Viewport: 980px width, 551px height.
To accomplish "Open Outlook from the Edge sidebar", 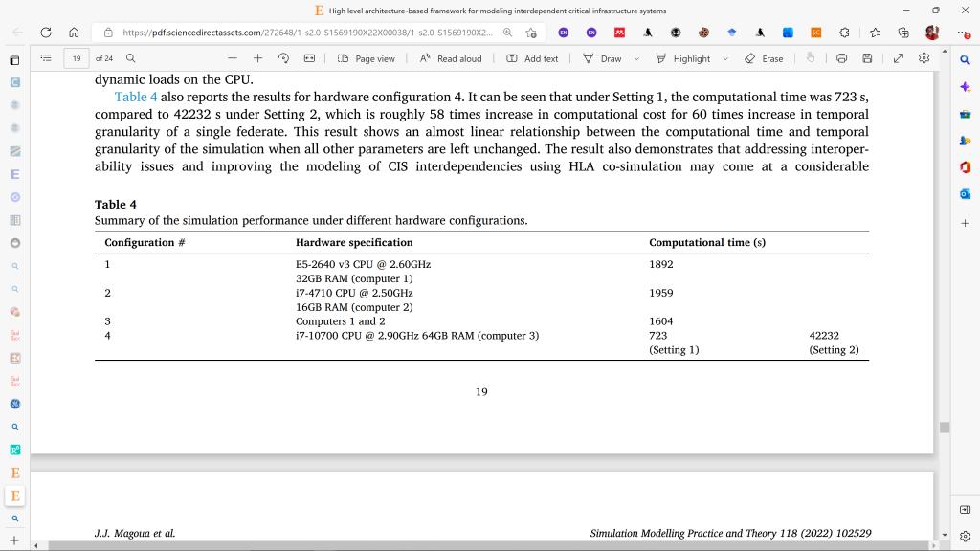I will point(965,194).
